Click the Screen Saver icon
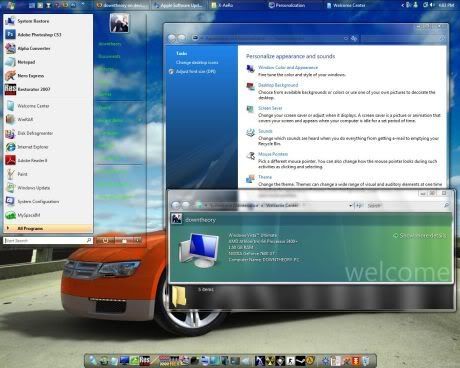 tap(250, 109)
